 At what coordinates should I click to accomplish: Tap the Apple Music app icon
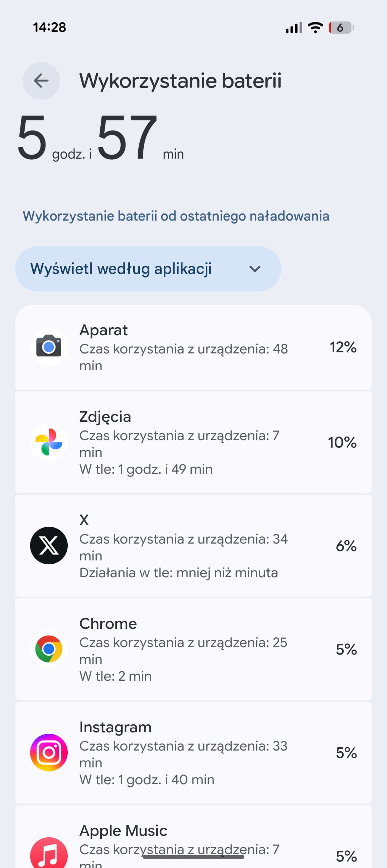tap(49, 854)
